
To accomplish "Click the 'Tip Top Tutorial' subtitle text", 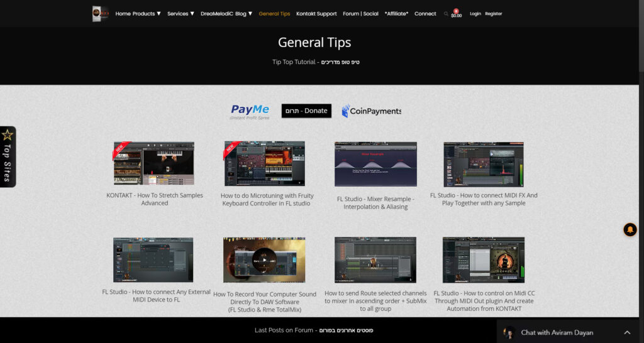I will tap(316, 62).
